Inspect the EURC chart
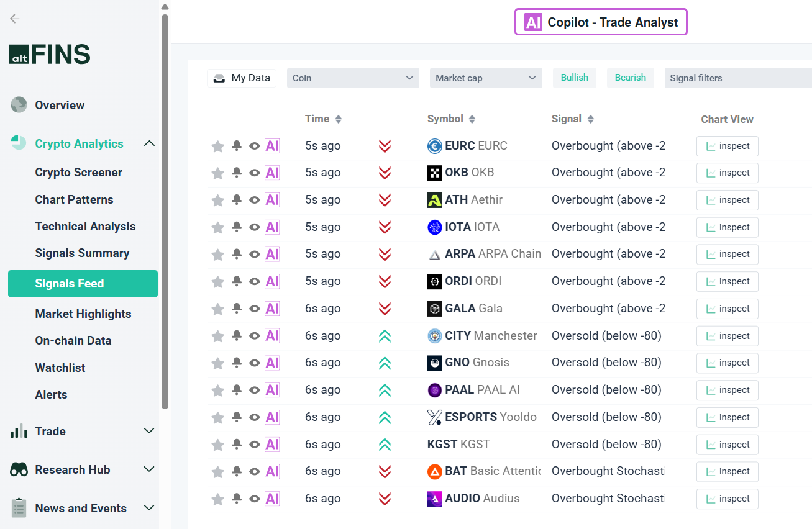This screenshot has height=529, width=812. (728, 146)
